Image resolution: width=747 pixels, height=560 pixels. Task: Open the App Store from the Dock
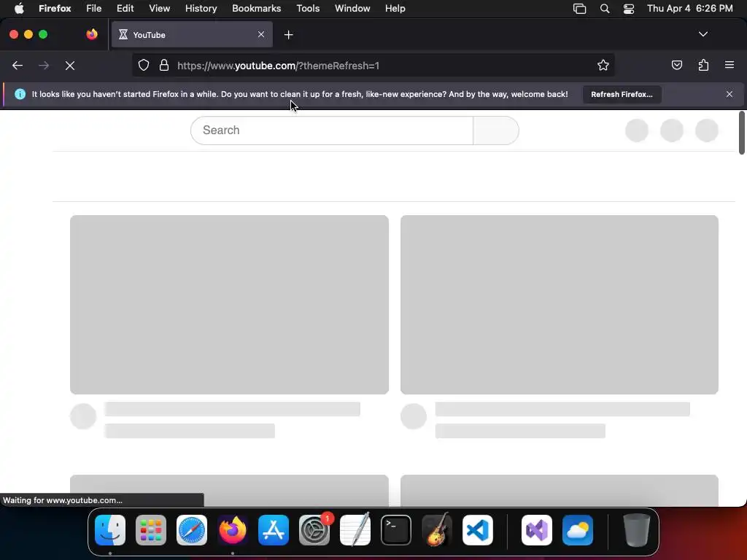tap(274, 530)
